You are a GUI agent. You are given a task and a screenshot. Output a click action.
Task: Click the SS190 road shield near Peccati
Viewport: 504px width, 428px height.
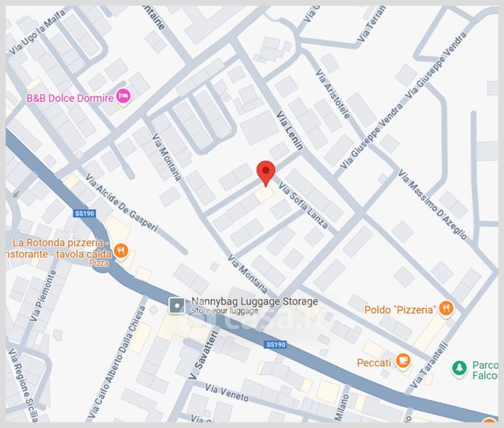coord(276,345)
